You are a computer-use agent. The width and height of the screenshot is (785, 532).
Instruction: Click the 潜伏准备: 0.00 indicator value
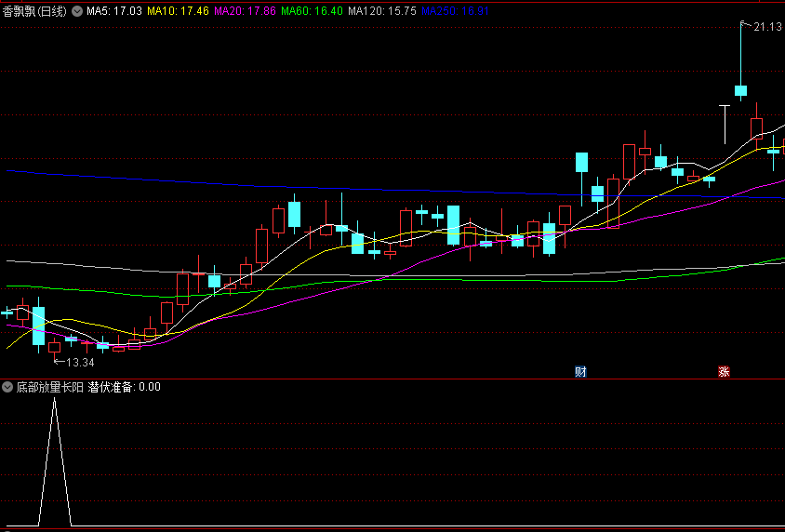coord(124,387)
